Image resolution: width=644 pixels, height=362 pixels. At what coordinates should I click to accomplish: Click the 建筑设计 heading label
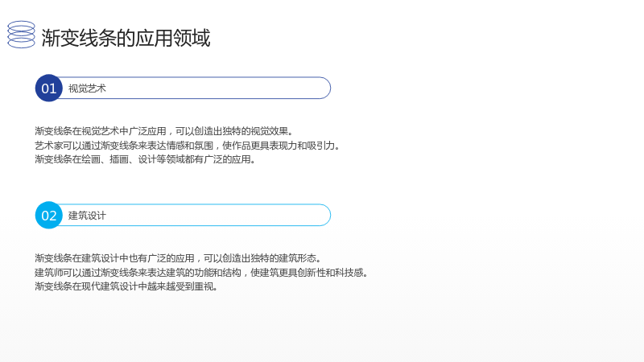pyautogui.click(x=87, y=216)
